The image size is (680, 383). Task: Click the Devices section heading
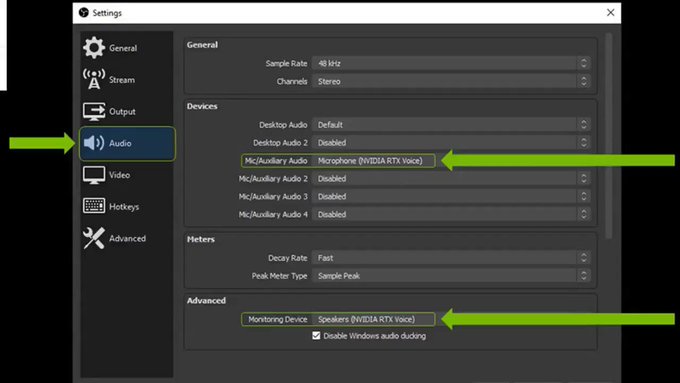tap(202, 106)
